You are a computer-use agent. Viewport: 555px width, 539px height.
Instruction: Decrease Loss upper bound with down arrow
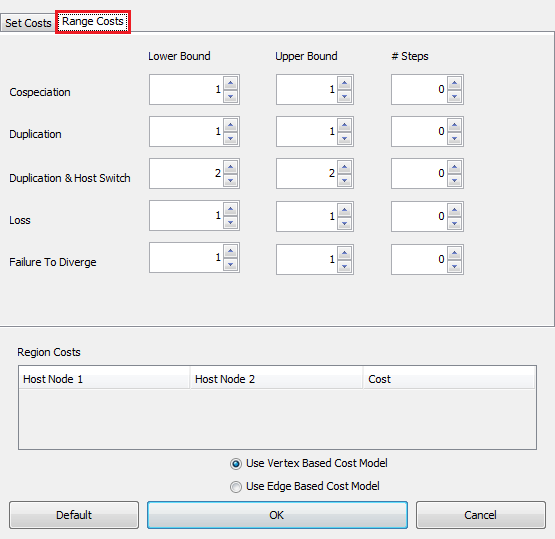tap(344, 224)
